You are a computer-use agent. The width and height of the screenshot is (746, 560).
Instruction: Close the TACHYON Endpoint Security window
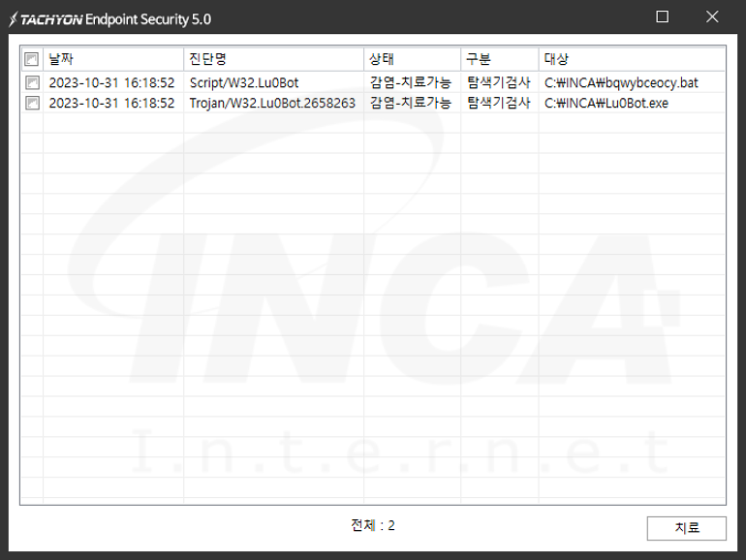click(712, 16)
